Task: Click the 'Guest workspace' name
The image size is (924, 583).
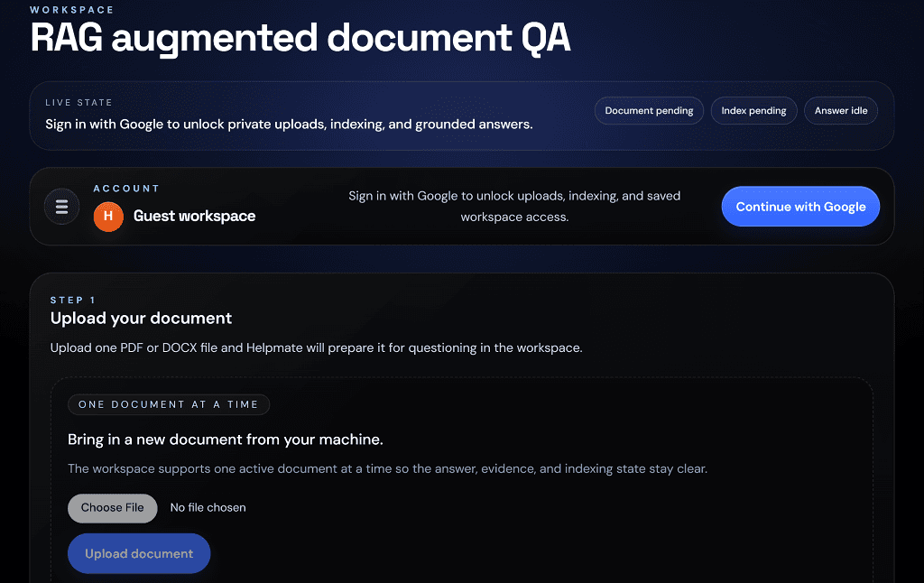Action: [x=195, y=217]
